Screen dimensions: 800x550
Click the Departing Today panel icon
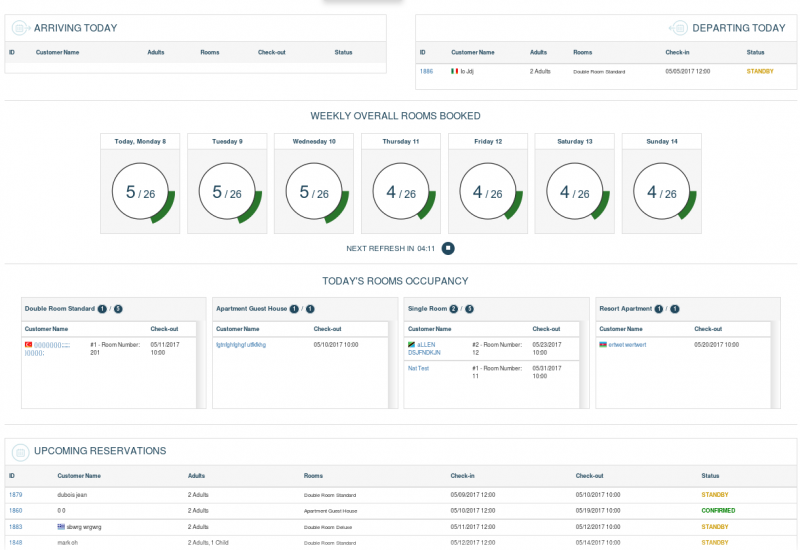678,28
